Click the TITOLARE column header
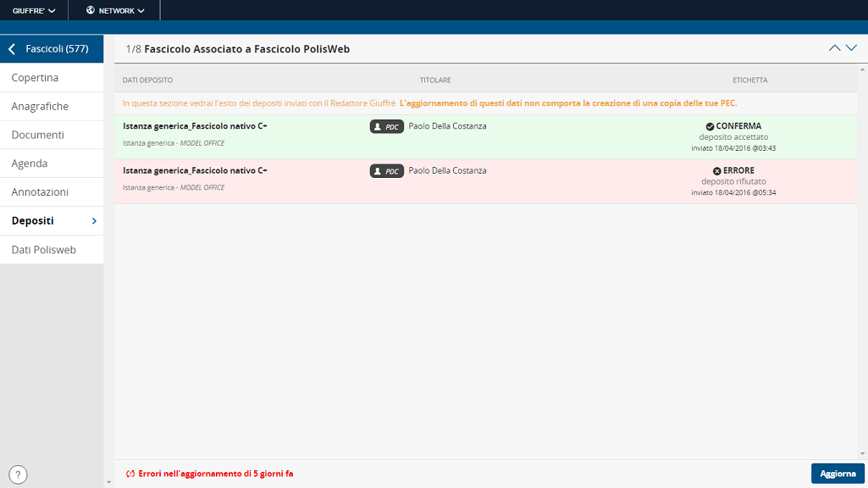The image size is (868, 488). point(435,80)
